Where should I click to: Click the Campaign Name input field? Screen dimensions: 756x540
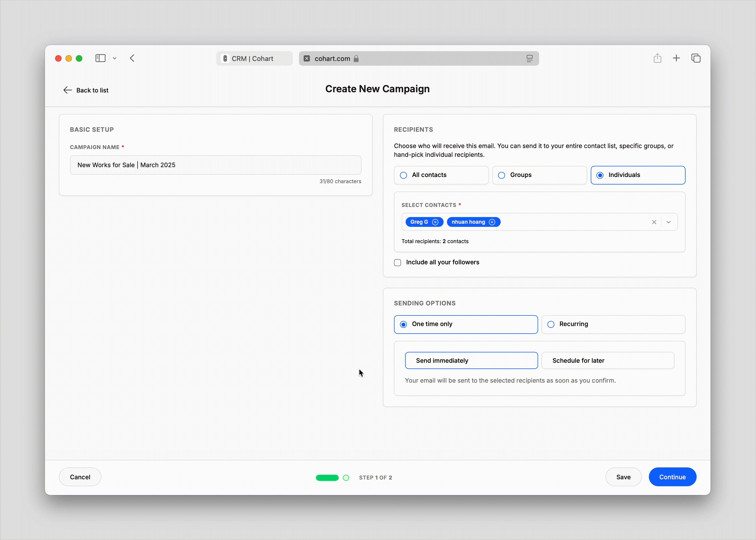click(x=216, y=165)
